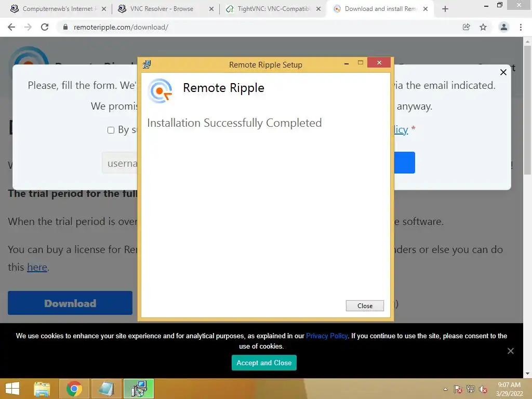Restore down the Chrome window
The height and width of the screenshot is (399, 532).
tap(500, 5)
